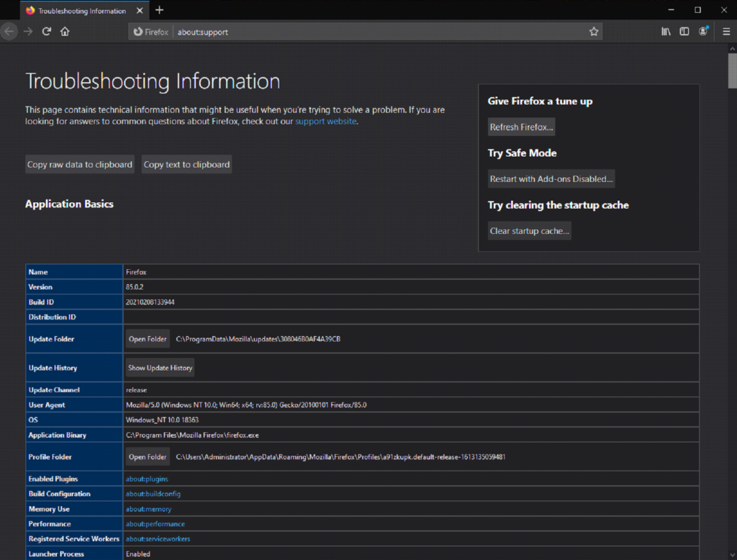Open a new tab with plus icon

point(159,10)
